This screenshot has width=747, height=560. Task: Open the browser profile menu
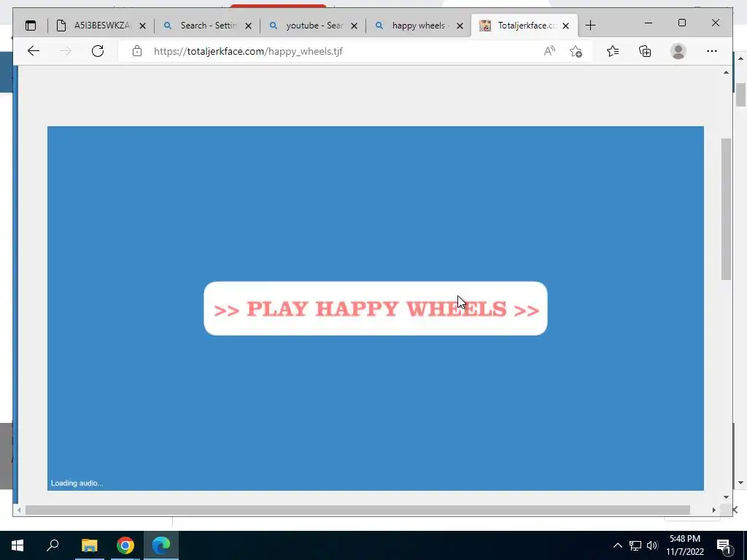click(x=678, y=51)
